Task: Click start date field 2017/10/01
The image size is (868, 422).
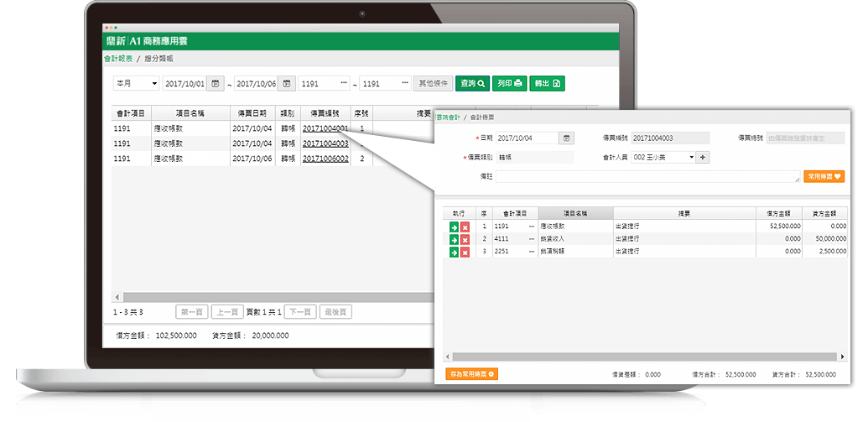Action: (x=185, y=83)
